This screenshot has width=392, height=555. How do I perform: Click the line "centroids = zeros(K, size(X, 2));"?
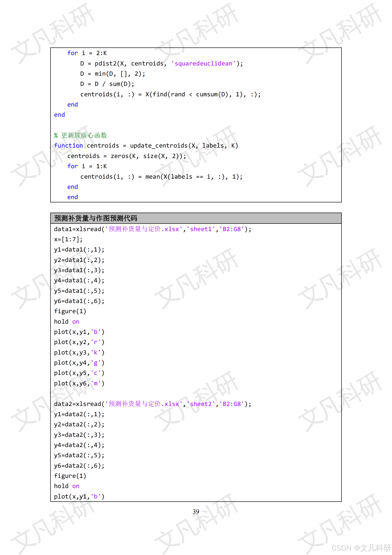tap(127, 156)
